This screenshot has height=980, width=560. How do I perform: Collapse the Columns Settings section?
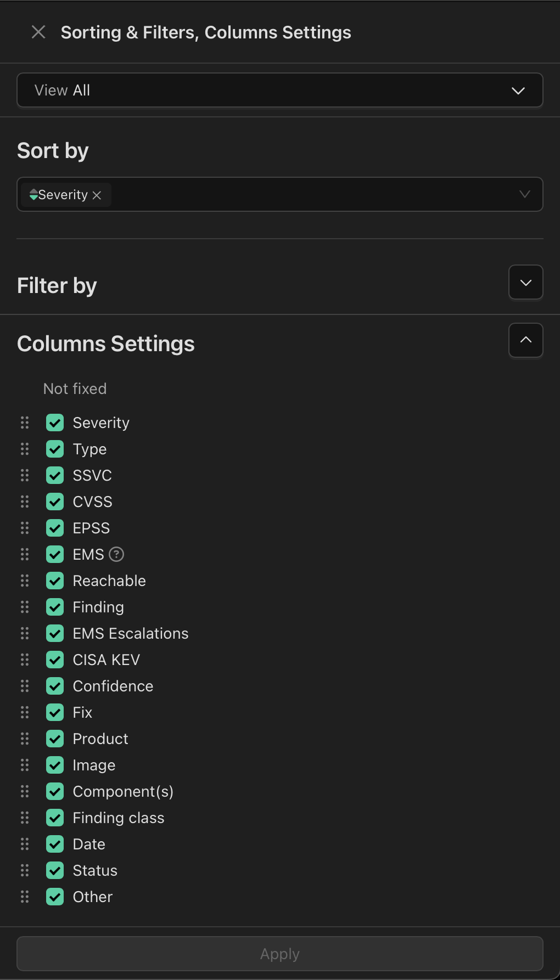click(x=525, y=340)
